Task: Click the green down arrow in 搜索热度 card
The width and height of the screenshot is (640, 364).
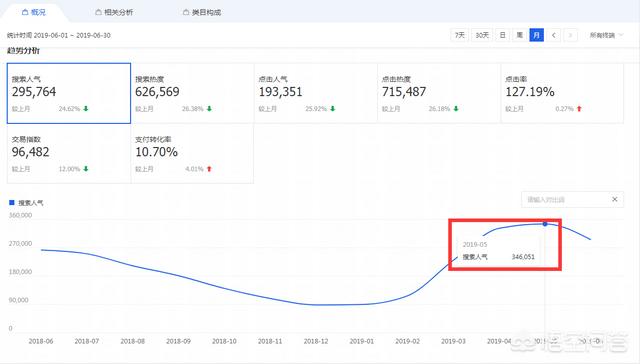Action: [209, 109]
